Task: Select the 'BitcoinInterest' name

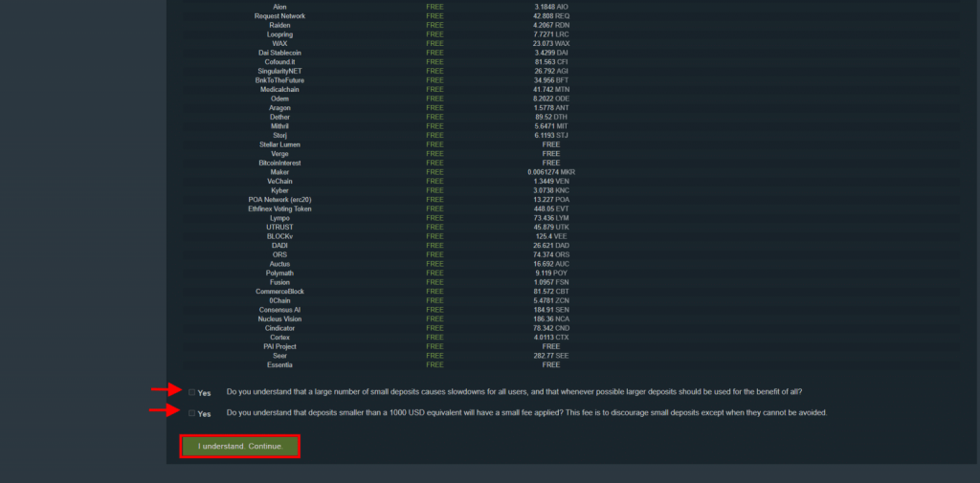Action: pos(279,164)
